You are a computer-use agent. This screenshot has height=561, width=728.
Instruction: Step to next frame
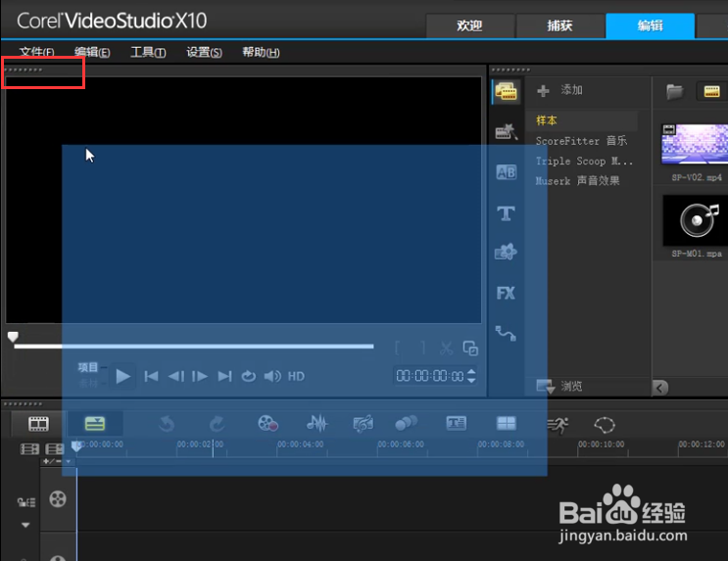click(x=200, y=376)
